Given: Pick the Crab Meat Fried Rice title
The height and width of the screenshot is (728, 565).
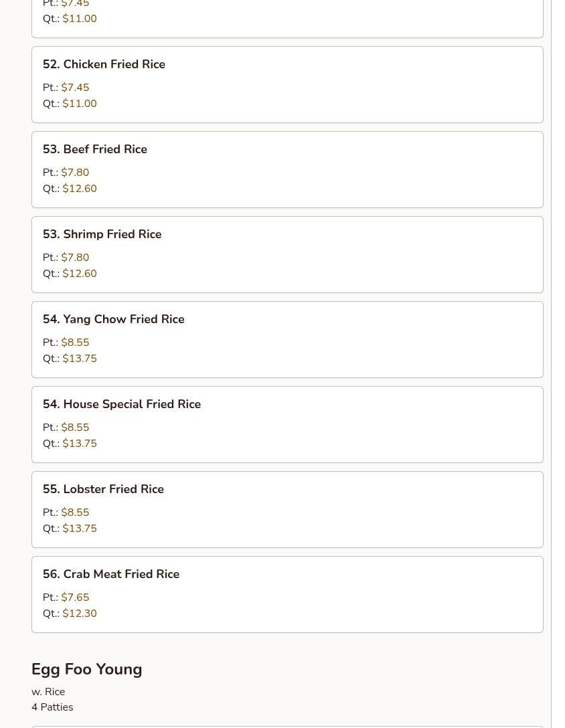Looking at the screenshot, I should [x=111, y=574].
